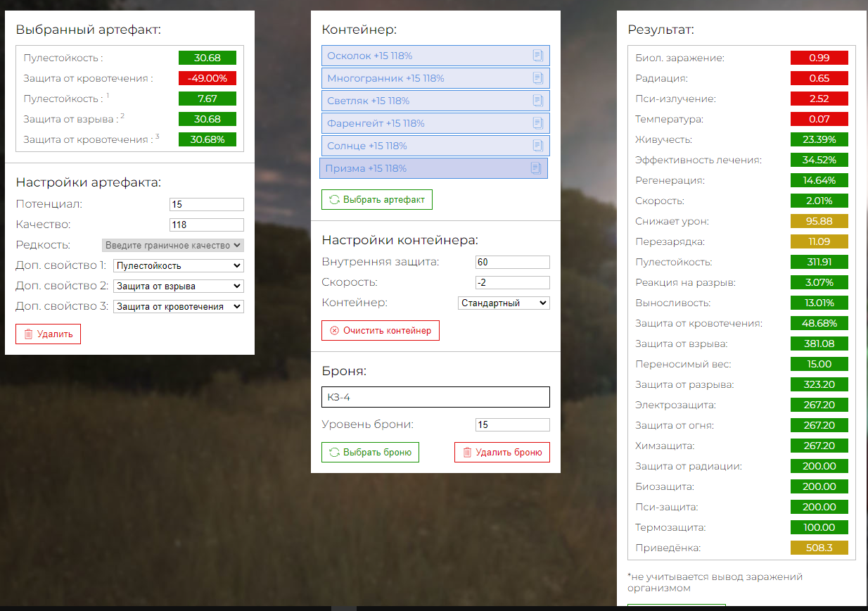Click the copy icon on the Фаренгейт row

coord(538,123)
